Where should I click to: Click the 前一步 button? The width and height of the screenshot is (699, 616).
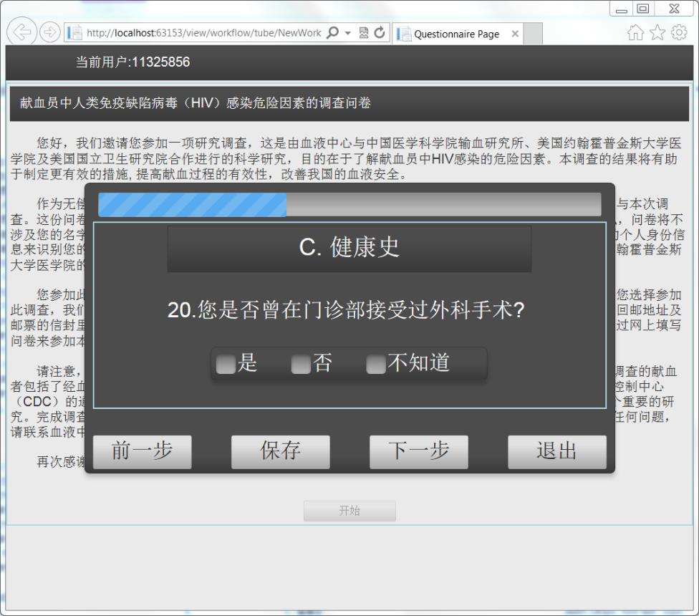pos(143,452)
